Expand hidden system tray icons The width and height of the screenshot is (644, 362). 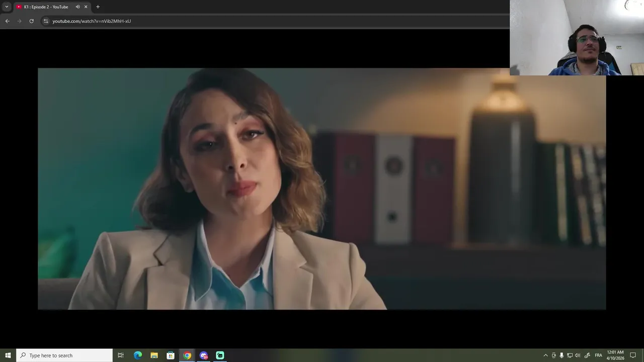pos(545,355)
